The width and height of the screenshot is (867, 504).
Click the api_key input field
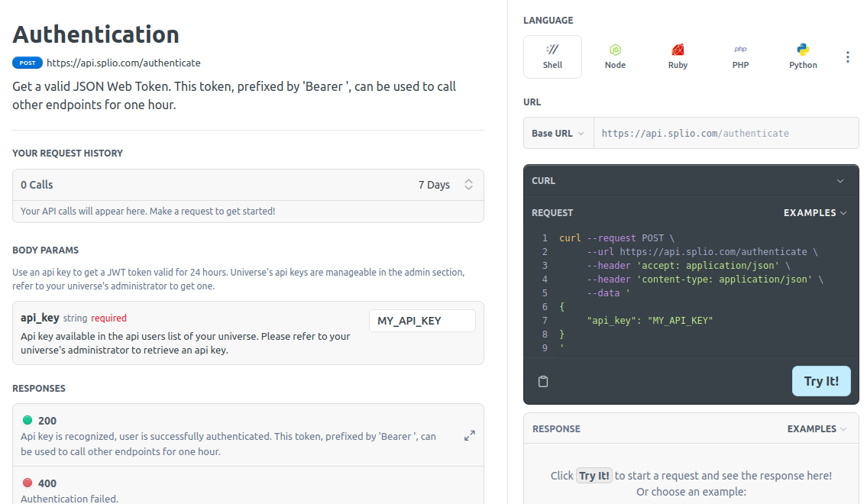422,321
